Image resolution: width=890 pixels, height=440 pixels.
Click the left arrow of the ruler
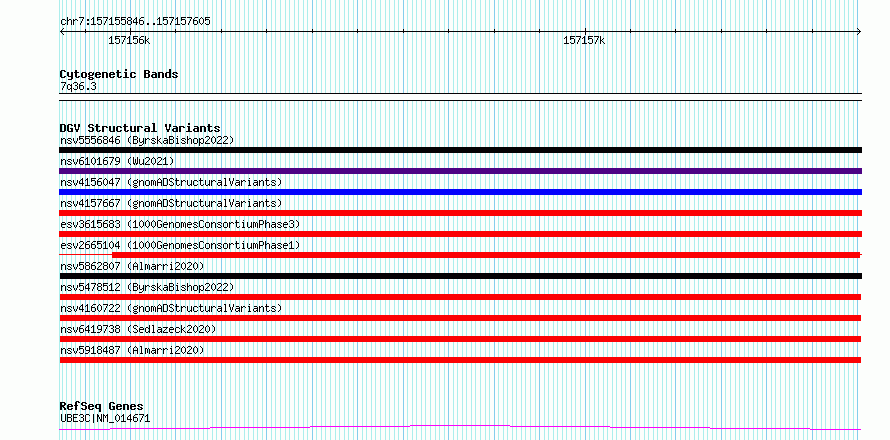(62, 31)
